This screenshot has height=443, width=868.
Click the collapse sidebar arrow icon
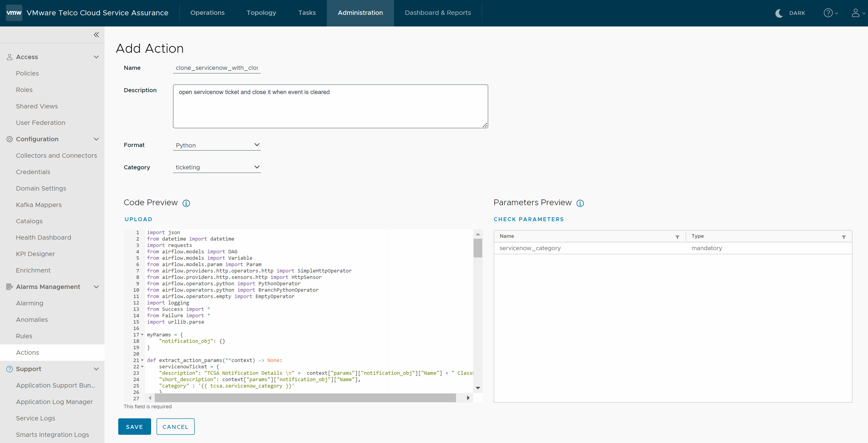pyautogui.click(x=96, y=35)
